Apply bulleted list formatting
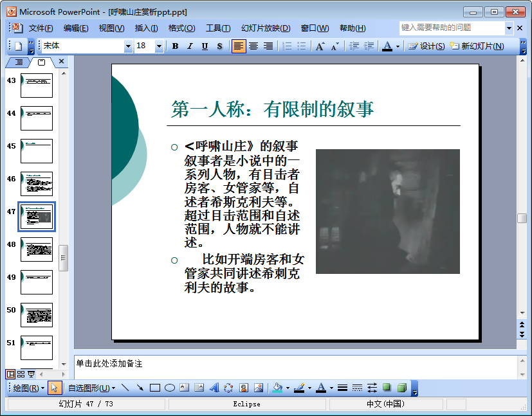Screen dimensions: 532x416 click(302, 46)
